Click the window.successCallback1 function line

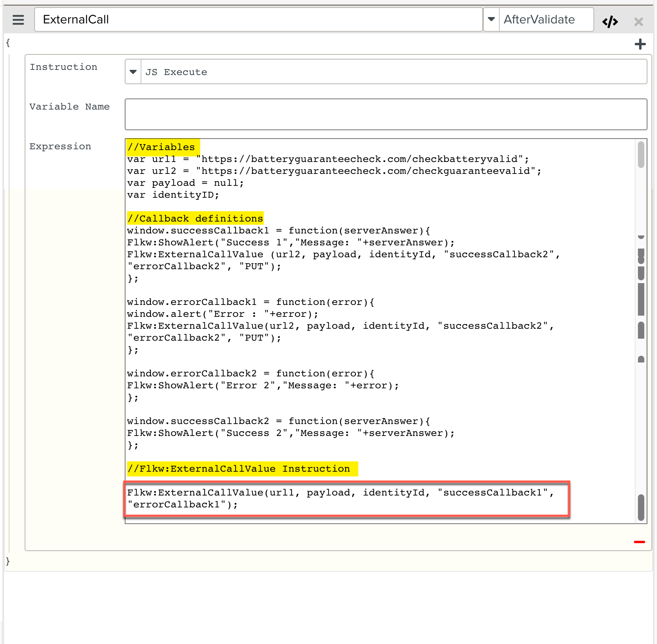(278, 231)
